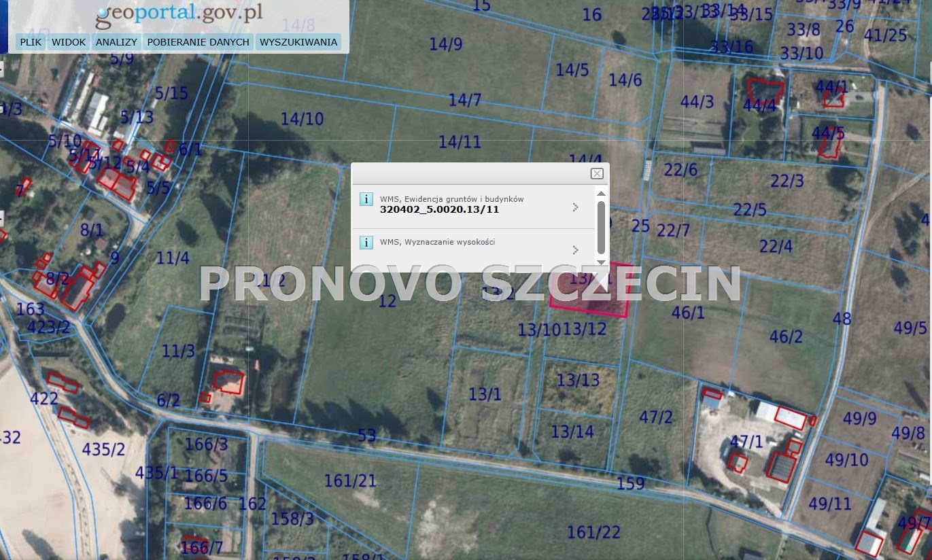Click the geoportal.gov.pl logo
The width and height of the screenshot is (932, 560).
(x=179, y=14)
